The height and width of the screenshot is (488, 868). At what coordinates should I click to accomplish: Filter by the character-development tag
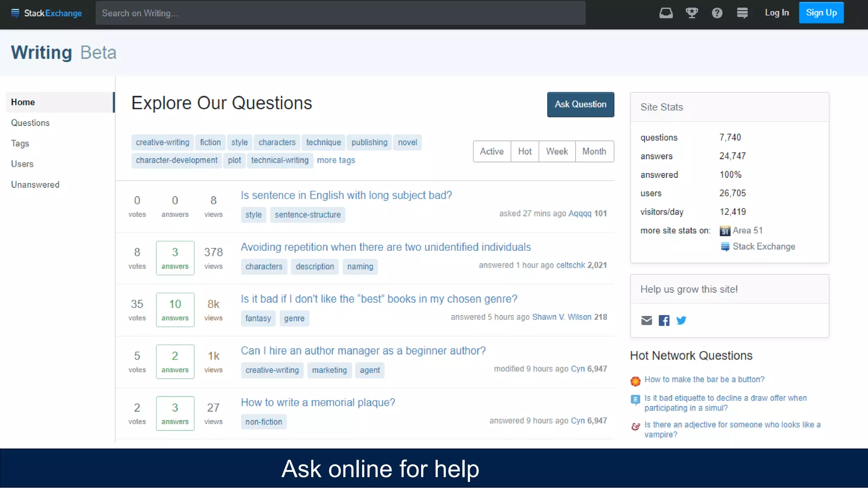coord(176,160)
